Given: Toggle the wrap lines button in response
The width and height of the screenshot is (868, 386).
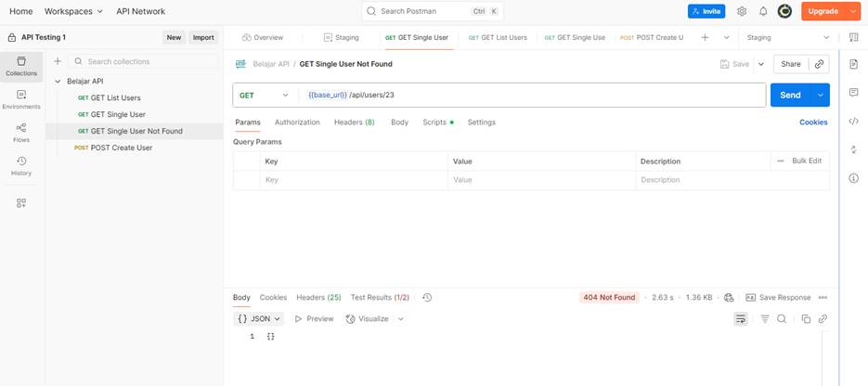Looking at the screenshot, I should 740,318.
